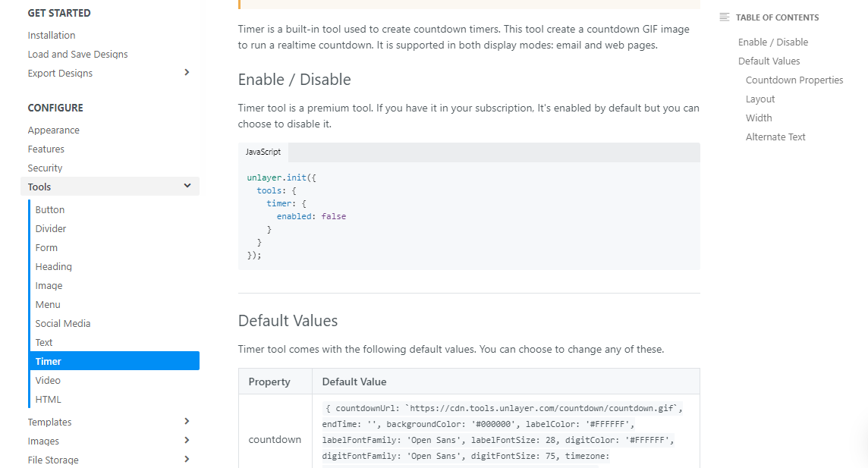Image resolution: width=868 pixels, height=468 pixels.
Task: Go to the Appearance configuration page
Action: 54,130
